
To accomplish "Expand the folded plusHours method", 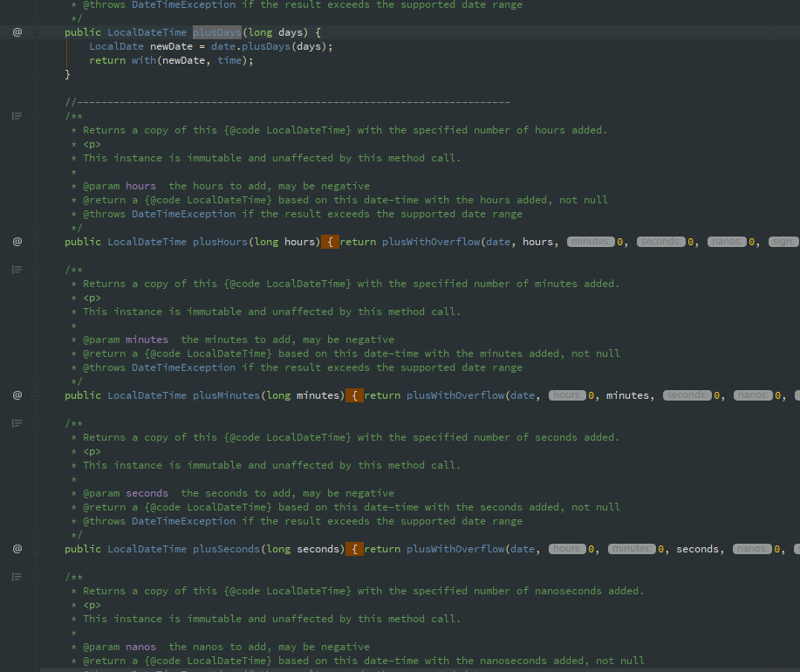I will 35,242.
